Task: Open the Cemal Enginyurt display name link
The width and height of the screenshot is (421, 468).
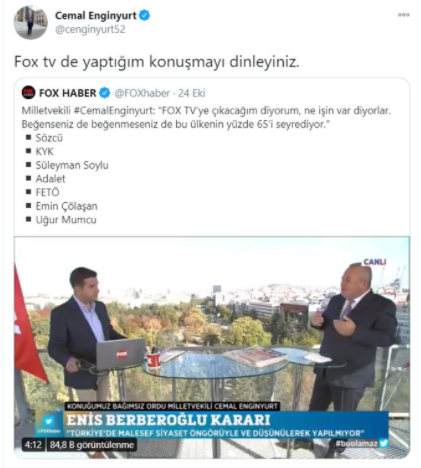Action: click(96, 16)
